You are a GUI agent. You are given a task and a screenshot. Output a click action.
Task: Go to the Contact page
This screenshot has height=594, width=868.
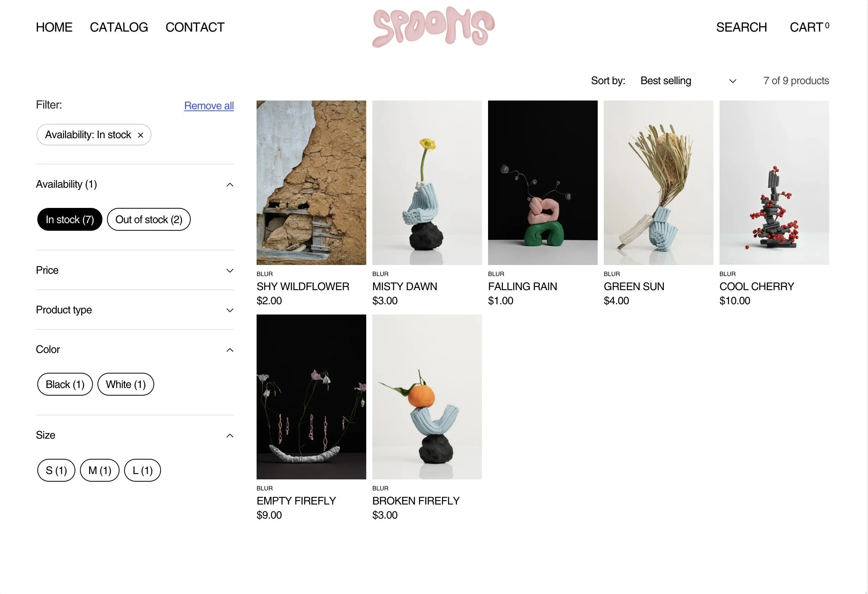[x=195, y=27]
